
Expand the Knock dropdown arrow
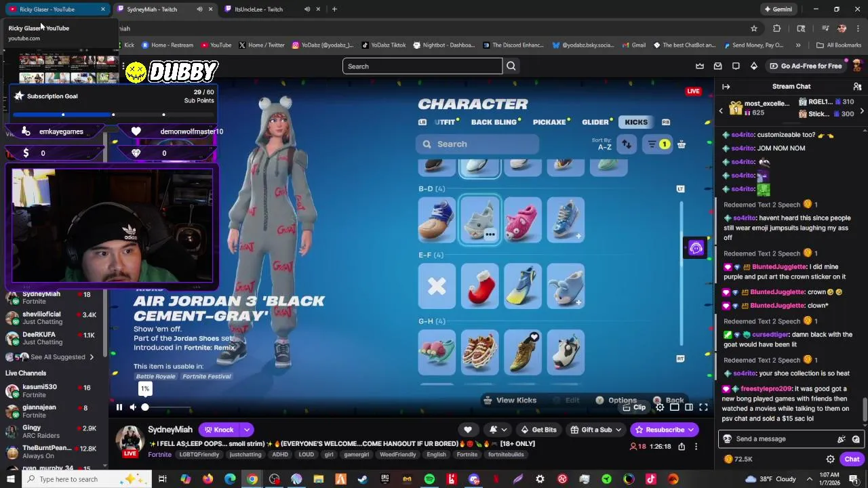[247, 430]
